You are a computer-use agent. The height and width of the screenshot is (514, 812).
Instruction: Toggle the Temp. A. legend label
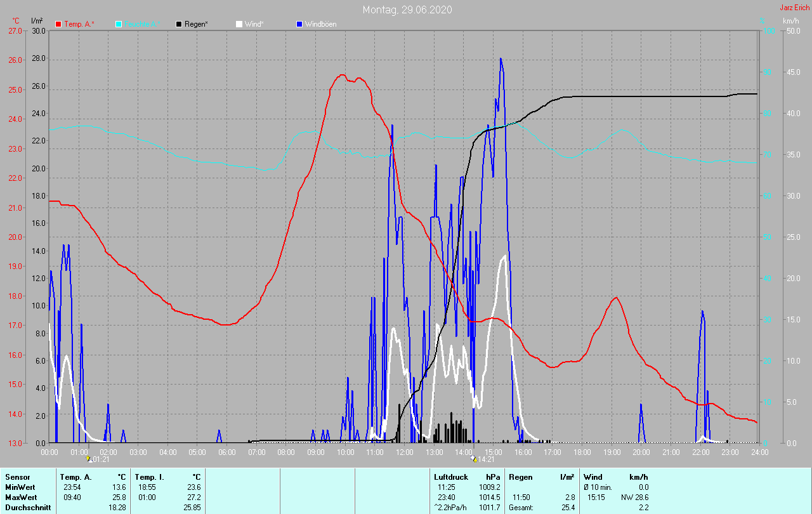79,24
